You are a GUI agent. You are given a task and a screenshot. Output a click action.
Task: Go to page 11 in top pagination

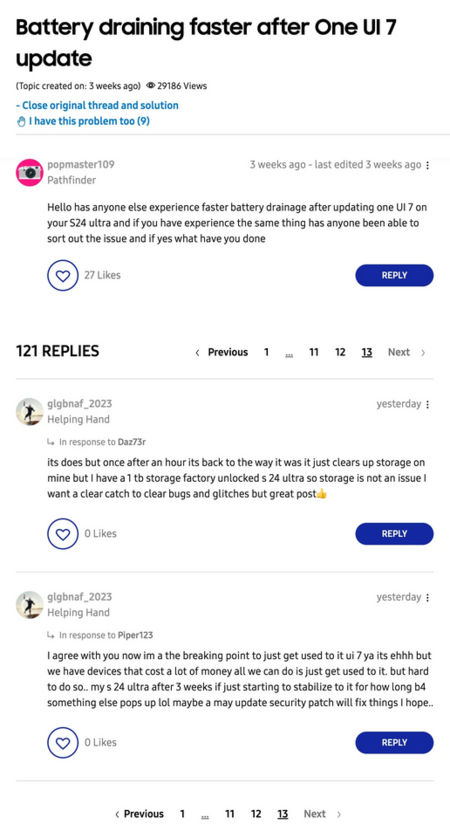(x=314, y=352)
